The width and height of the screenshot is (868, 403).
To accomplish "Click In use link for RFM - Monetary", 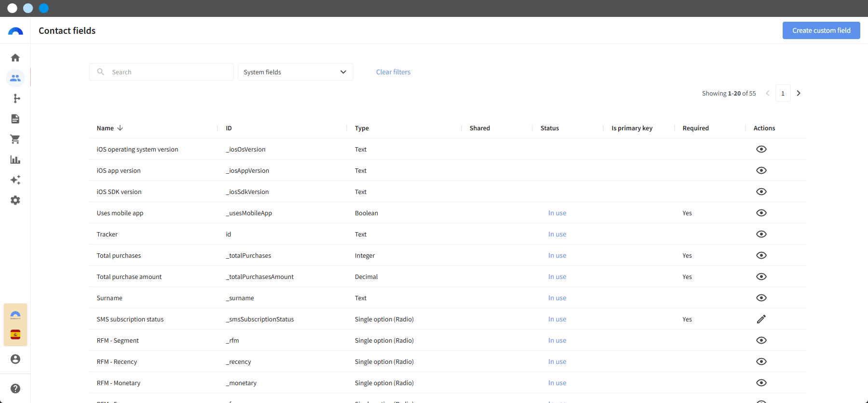I will click(x=557, y=383).
